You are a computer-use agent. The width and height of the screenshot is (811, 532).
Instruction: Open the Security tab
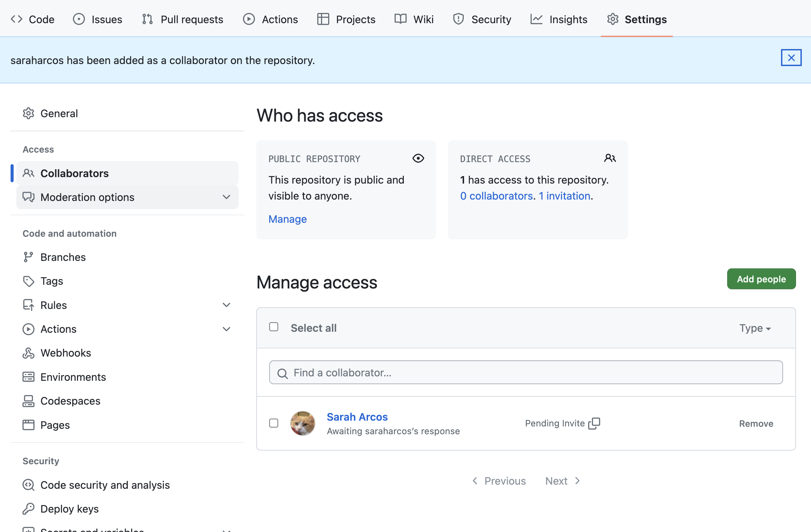point(482,19)
